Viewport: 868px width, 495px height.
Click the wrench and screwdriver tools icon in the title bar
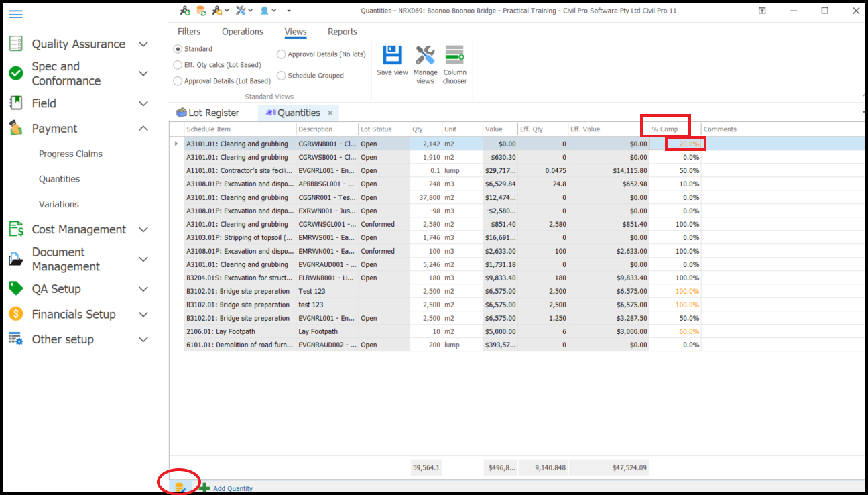coord(241,11)
